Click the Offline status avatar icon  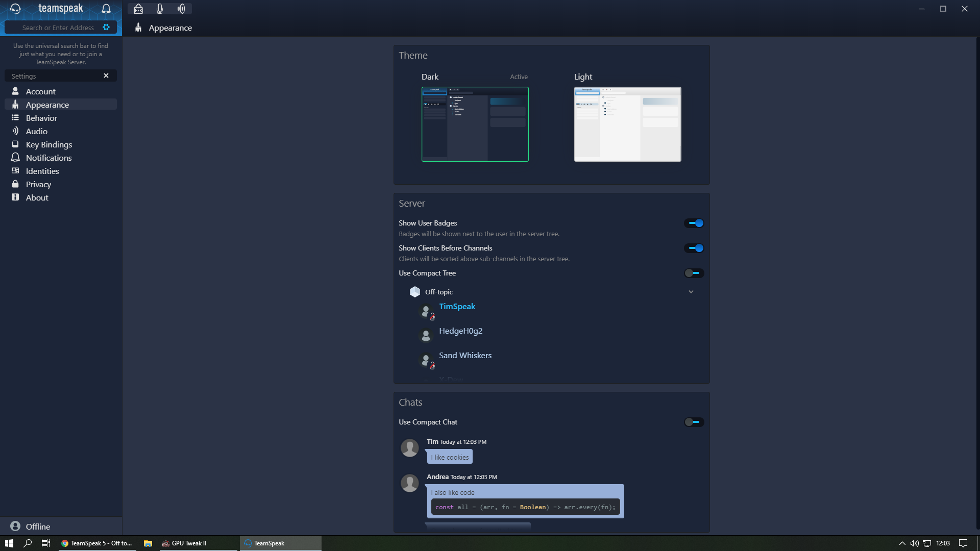[x=15, y=526]
